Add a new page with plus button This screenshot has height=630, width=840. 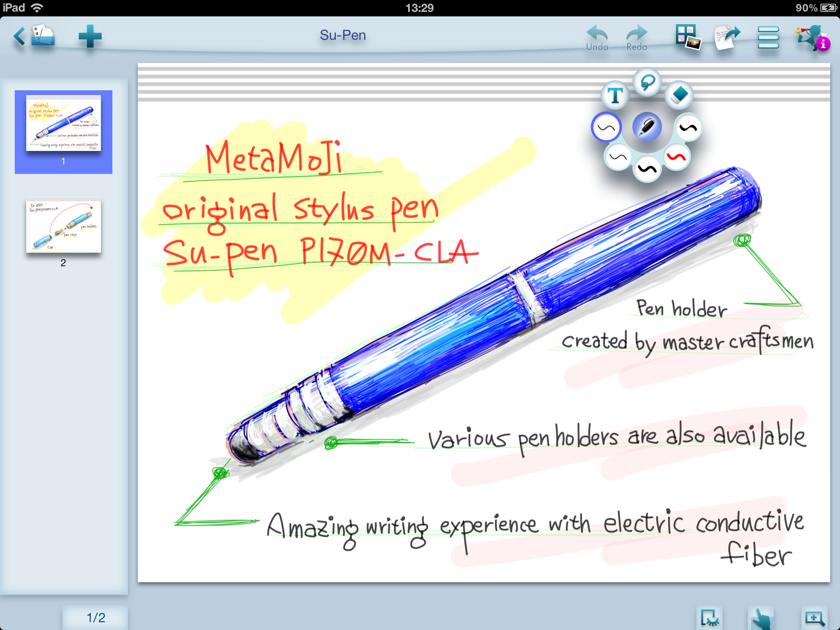[90, 36]
